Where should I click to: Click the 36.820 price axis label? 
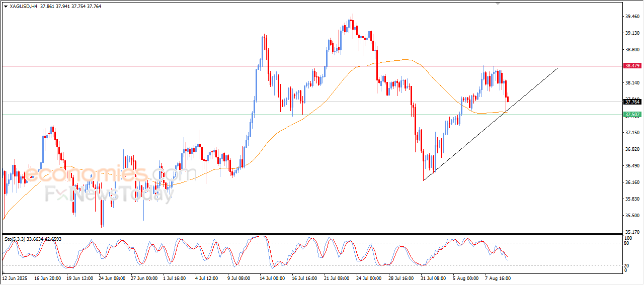(632, 149)
